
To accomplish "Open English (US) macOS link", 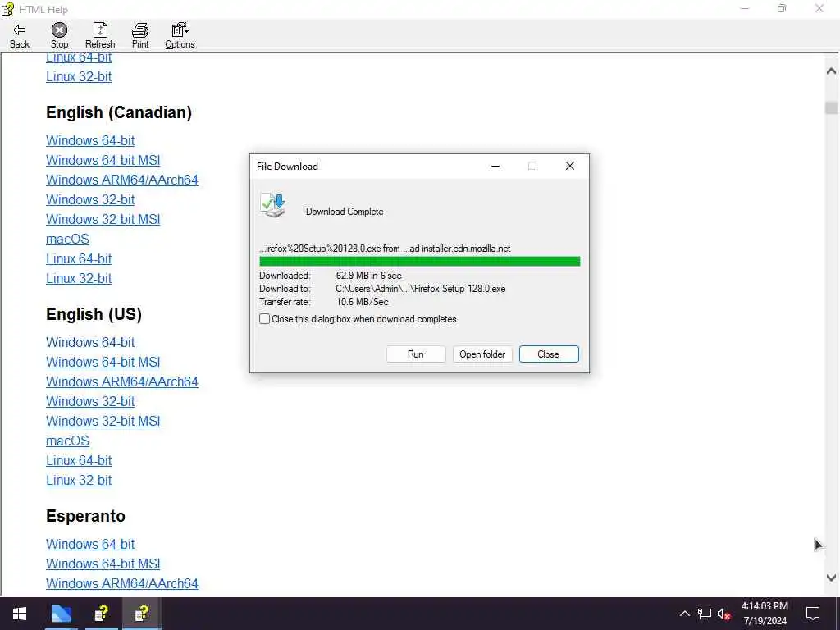I will (x=67, y=441).
